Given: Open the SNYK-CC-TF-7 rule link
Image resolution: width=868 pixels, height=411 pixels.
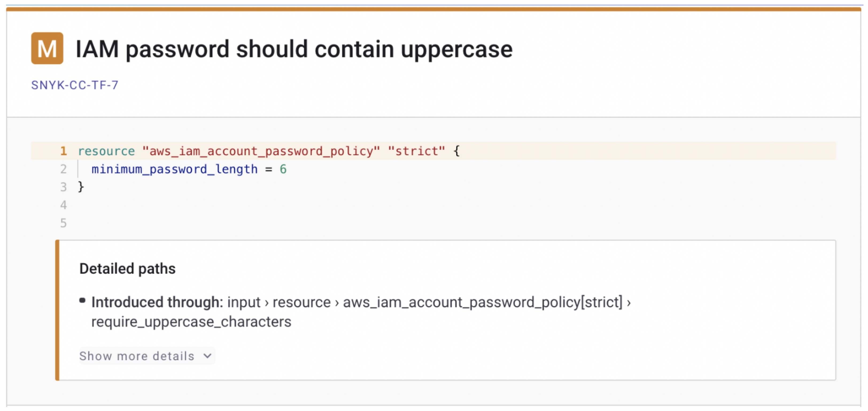Looking at the screenshot, I should click(75, 85).
